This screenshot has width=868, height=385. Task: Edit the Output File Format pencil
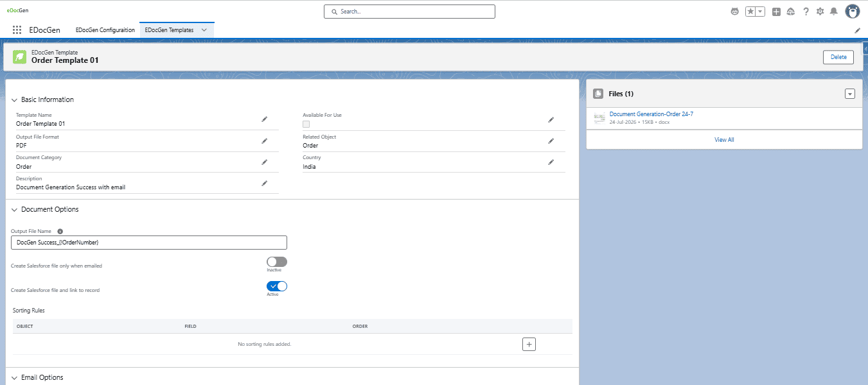[x=264, y=141]
